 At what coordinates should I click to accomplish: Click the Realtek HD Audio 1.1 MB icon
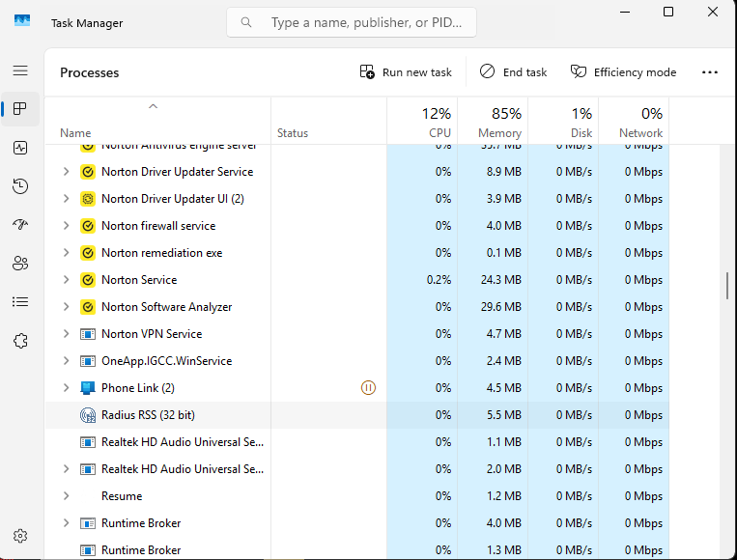[88, 442]
